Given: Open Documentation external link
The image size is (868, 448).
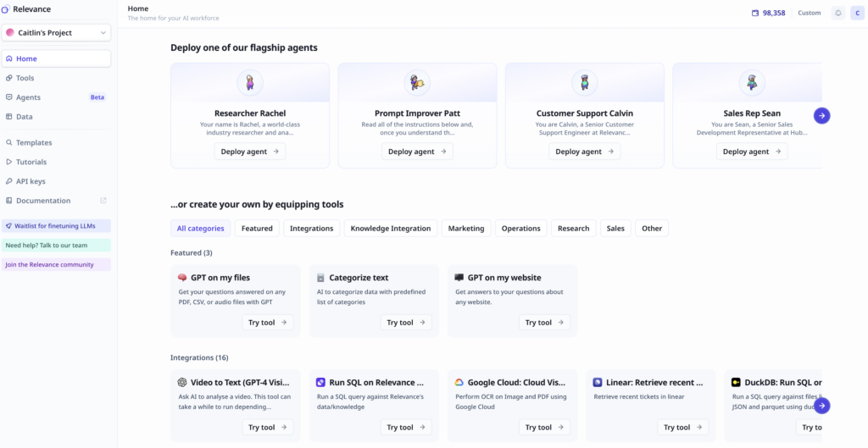Looking at the screenshot, I should [56, 201].
